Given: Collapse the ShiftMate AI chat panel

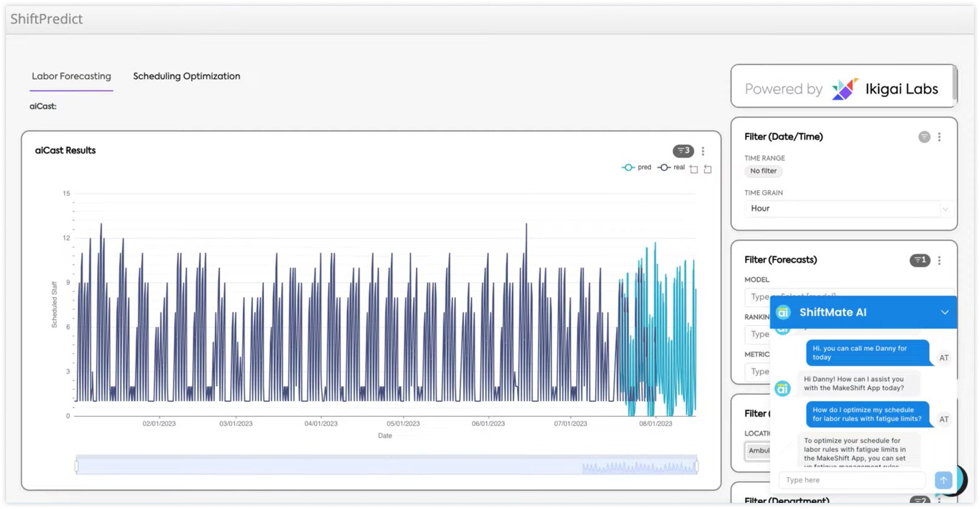Looking at the screenshot, I should pos(945,313).
